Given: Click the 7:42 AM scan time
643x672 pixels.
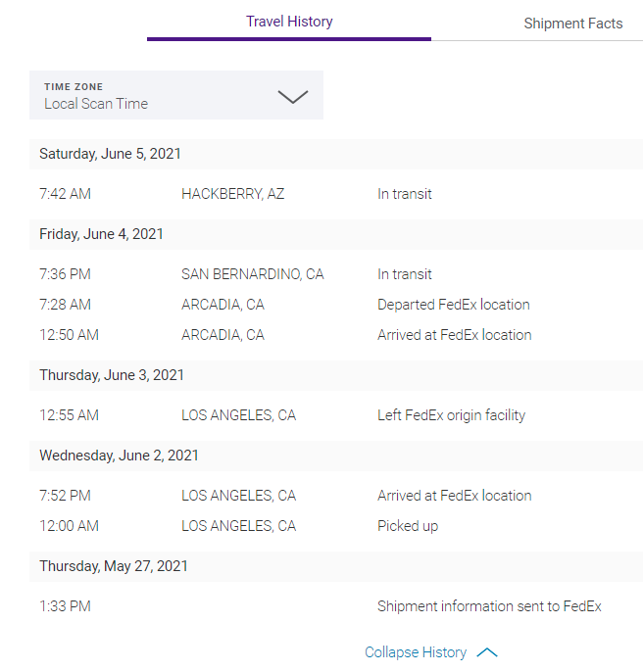Looking at the screenshot, I should tap(65, 194).
